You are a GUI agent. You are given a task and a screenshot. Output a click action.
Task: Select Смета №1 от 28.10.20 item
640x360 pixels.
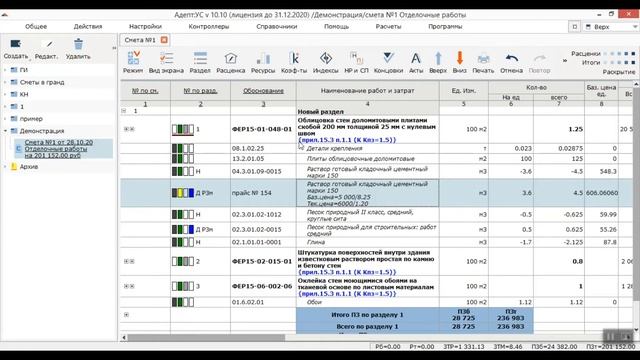(63, 149)
